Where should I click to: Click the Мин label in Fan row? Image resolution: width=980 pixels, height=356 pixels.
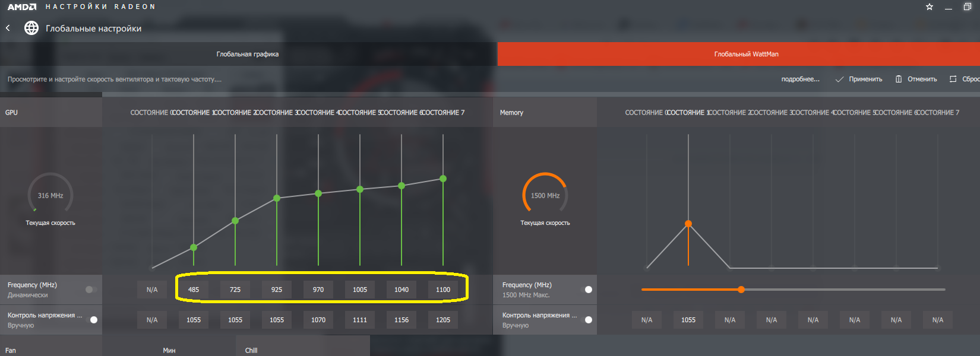click(169, 351)
